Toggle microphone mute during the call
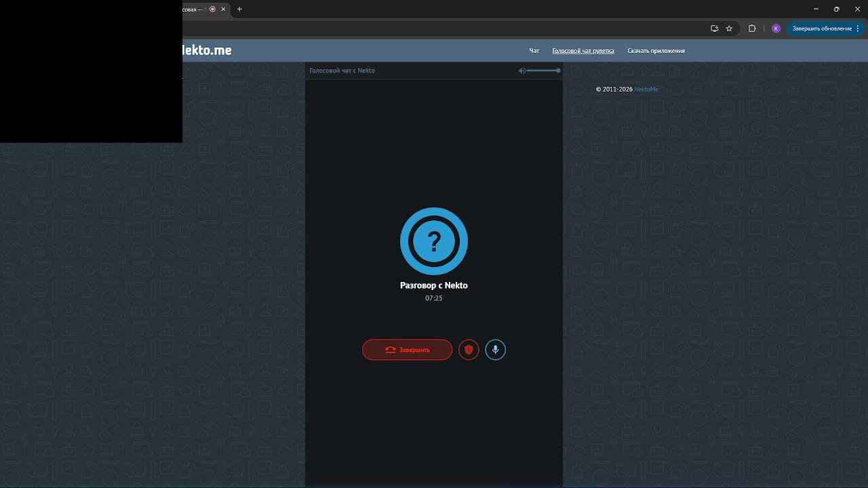 coord(495,350)
